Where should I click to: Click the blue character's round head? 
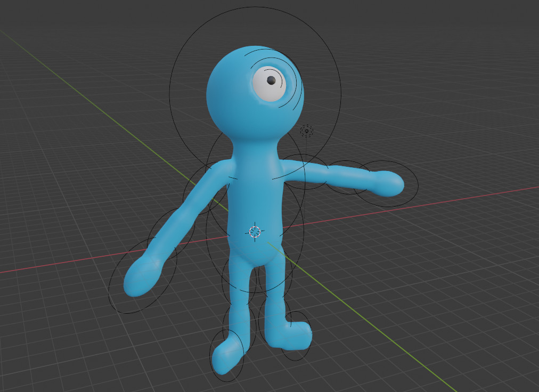(x=255, y=93)
